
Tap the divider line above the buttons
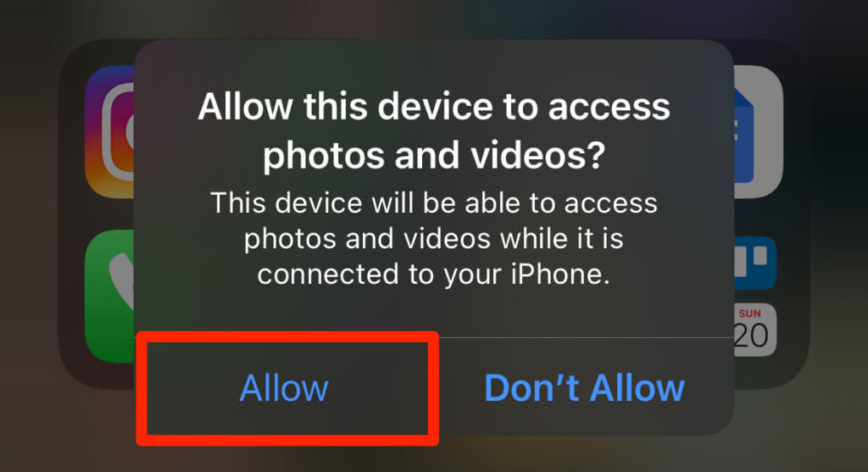[x=434, y=337]
